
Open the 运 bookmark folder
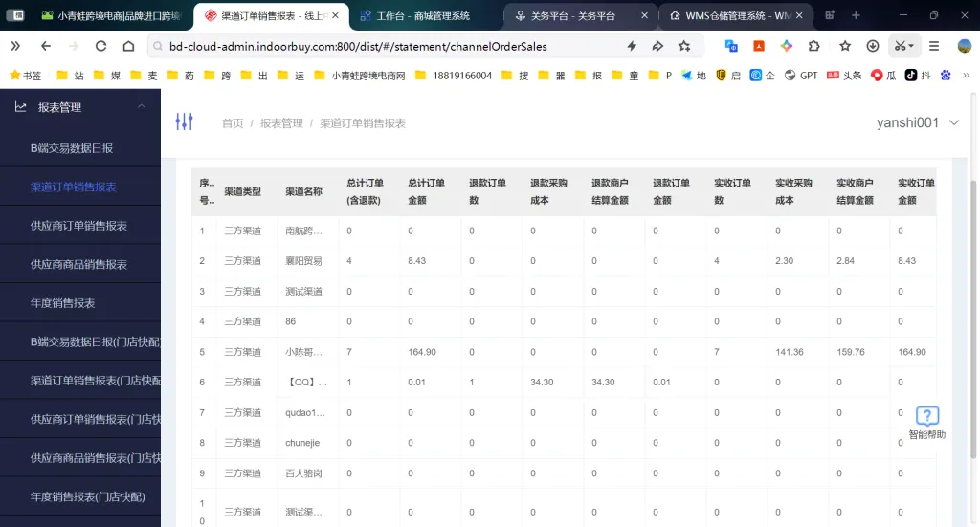click(x=291, y=76)
